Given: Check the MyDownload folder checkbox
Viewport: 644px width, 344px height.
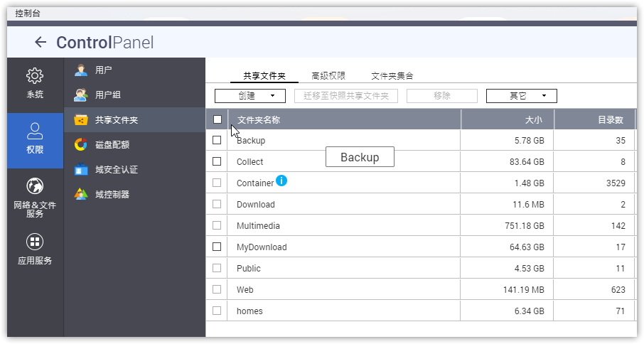Looking at the screenshot, I should point(217,247).
